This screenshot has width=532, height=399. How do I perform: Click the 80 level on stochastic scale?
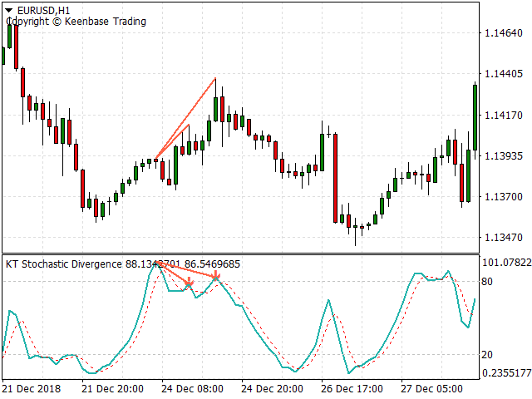(487, 282)
